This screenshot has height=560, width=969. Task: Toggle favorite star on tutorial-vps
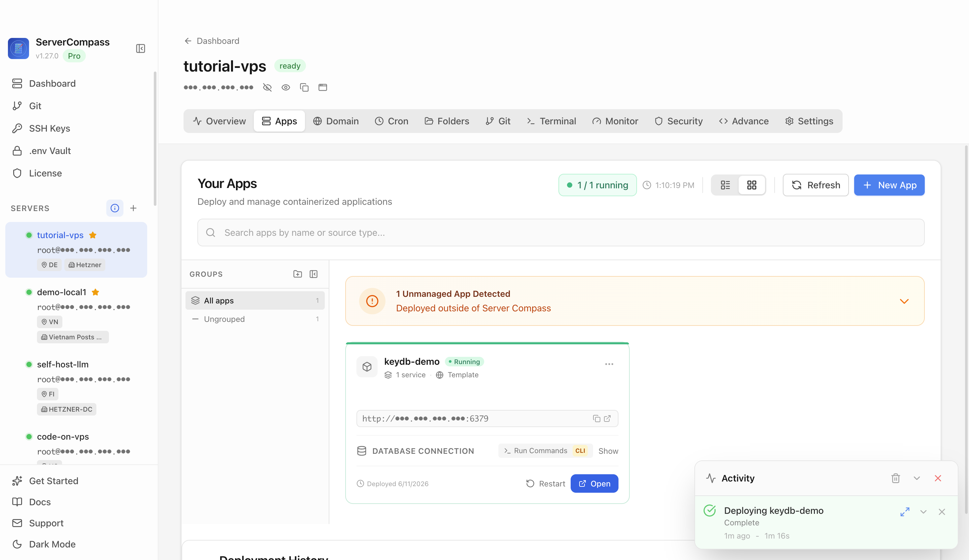point(93,235)
